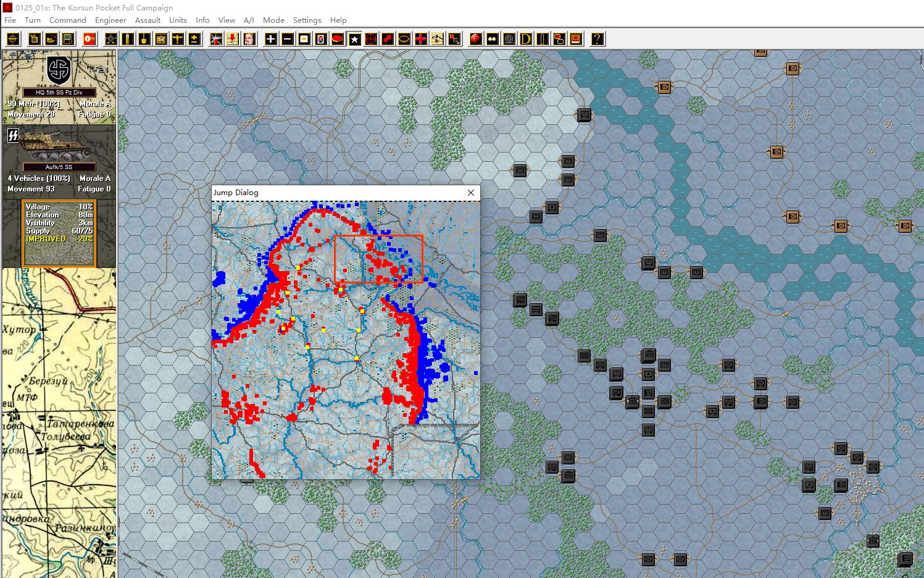Click the white plus zoom-in icon
Screen dimensions: 924x578
pos(270,39)
